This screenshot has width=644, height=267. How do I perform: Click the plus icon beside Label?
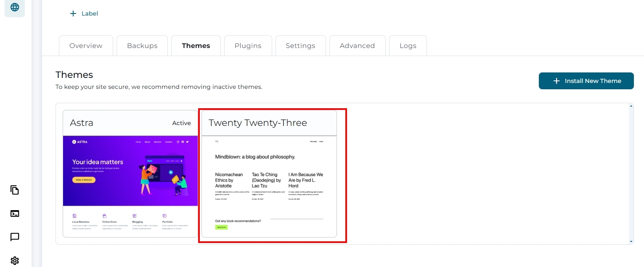(73, 13)
